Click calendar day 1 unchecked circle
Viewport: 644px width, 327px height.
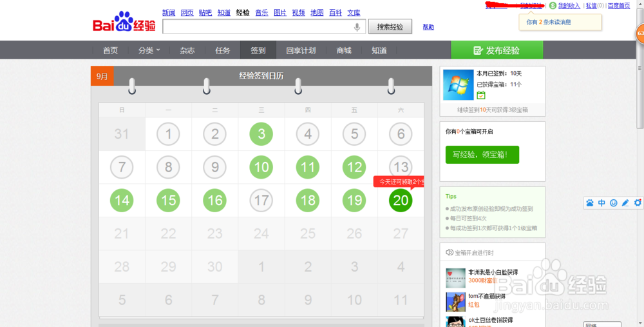[x=168, y=134]
